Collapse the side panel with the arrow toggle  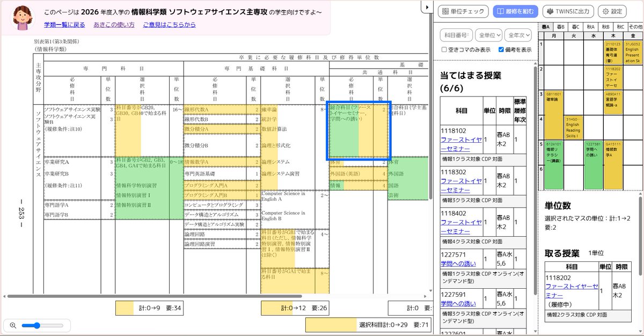point(428,7)
